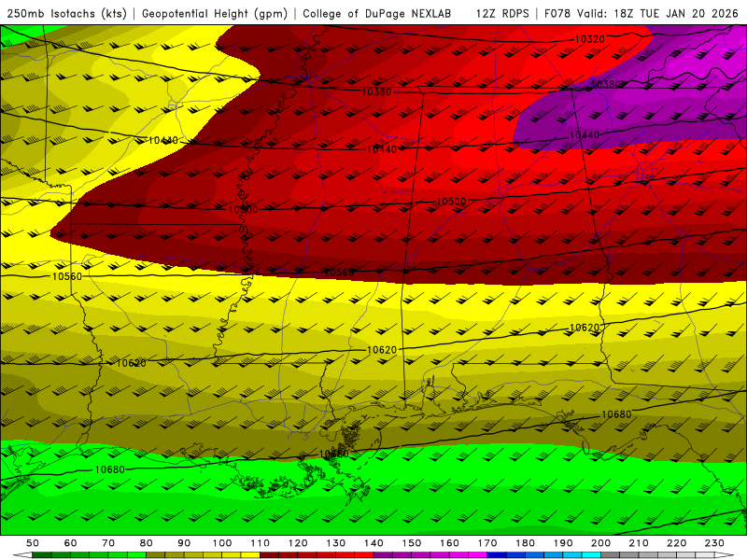Click the left arrow end cap of the color bar
This screenshot has height=560, width=747.
(x=22, y=555)
